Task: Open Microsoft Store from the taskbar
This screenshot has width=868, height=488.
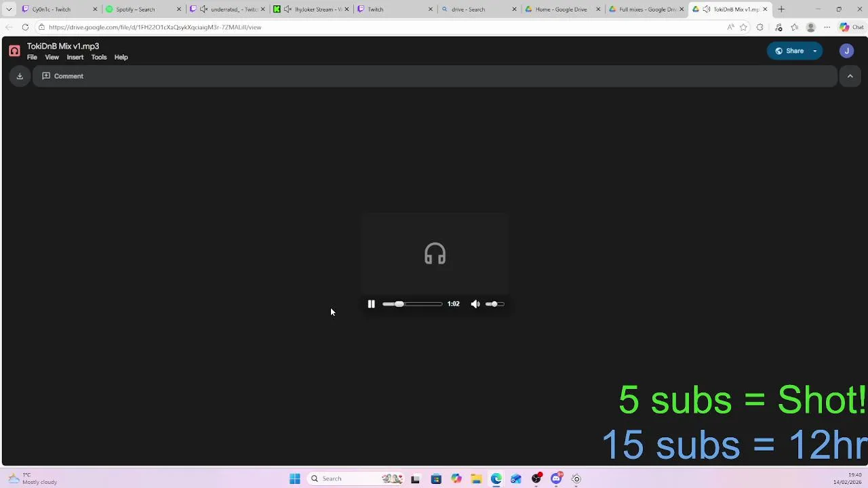Action: pyautogui.click(x=436, y=479)
